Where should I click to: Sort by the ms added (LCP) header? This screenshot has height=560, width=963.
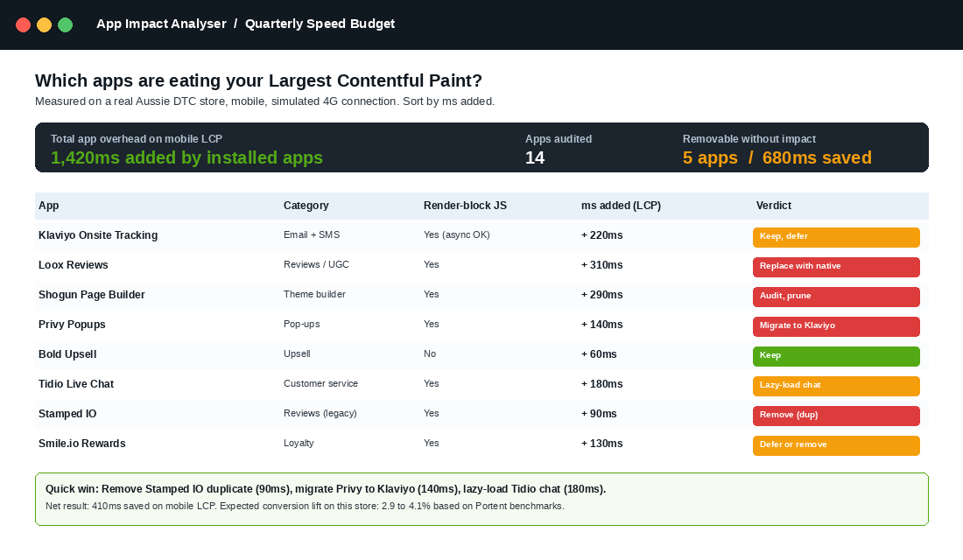pyautogui.click(x=621, y=206)
